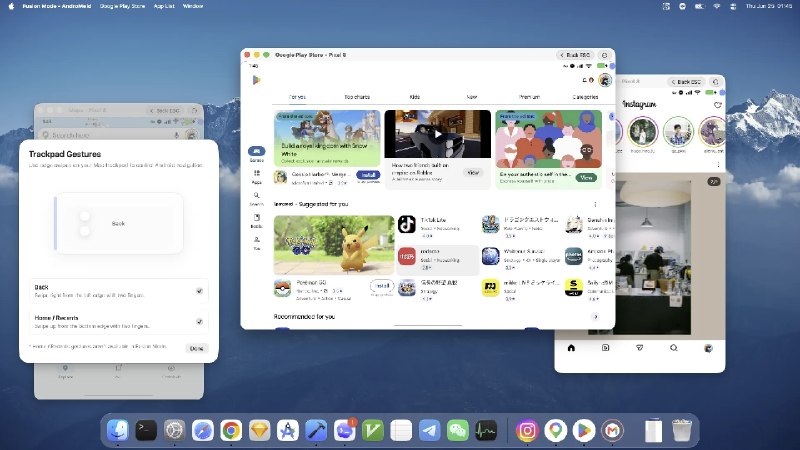Switch to Premium tab
Image resolution: width=800 pixels, height=450 pixels.
[x=530, y=97]
